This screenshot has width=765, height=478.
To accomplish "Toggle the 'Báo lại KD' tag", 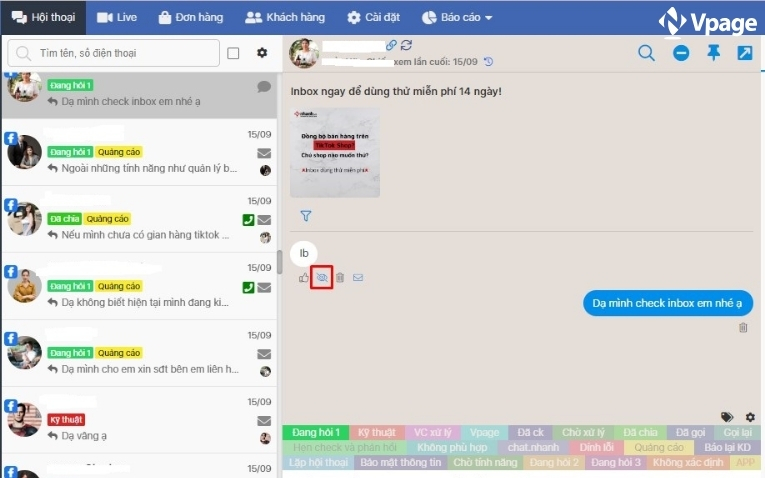I will (x=727, y=447).
